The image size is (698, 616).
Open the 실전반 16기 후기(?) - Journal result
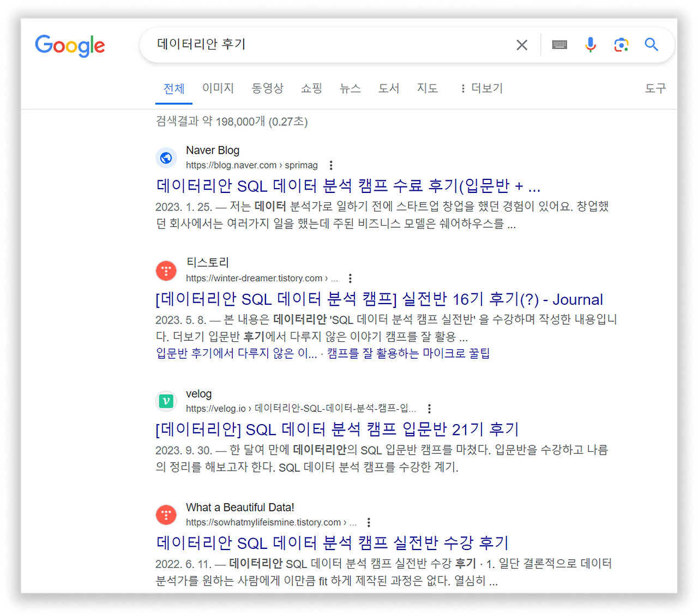[380, 299]
